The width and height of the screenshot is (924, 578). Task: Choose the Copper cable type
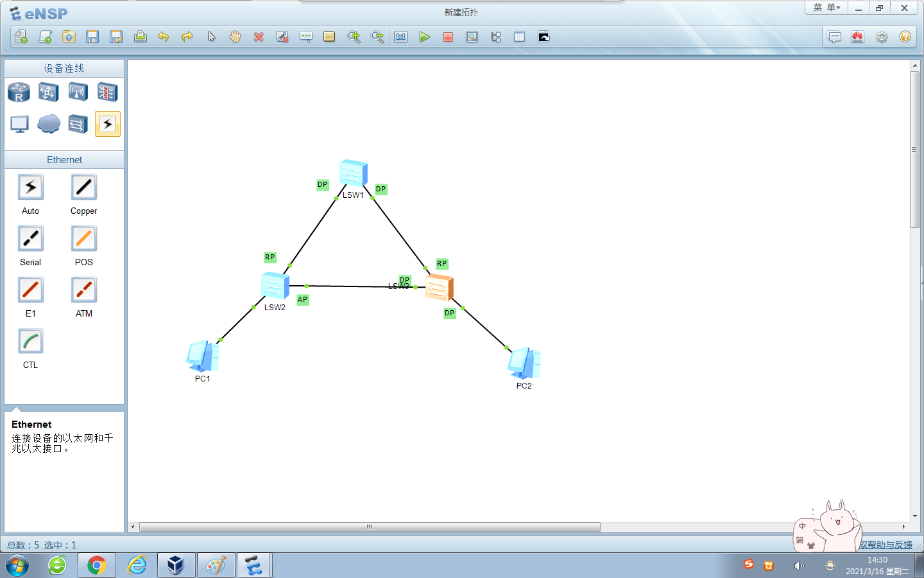84,188
